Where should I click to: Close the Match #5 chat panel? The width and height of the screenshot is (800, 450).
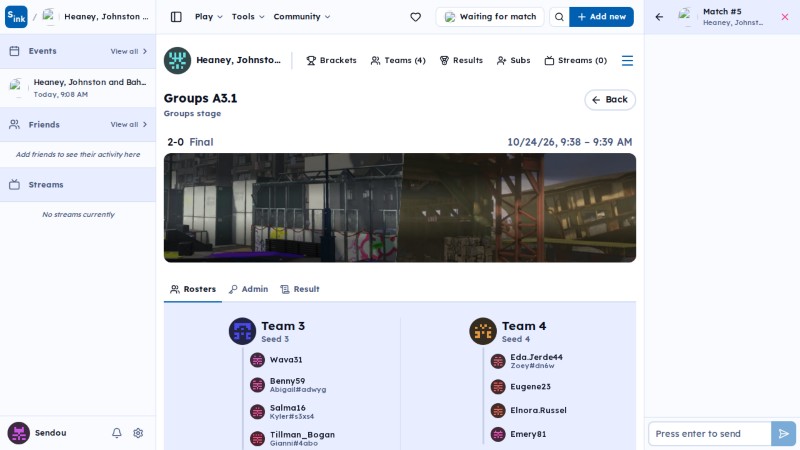[x=785, y=17]
